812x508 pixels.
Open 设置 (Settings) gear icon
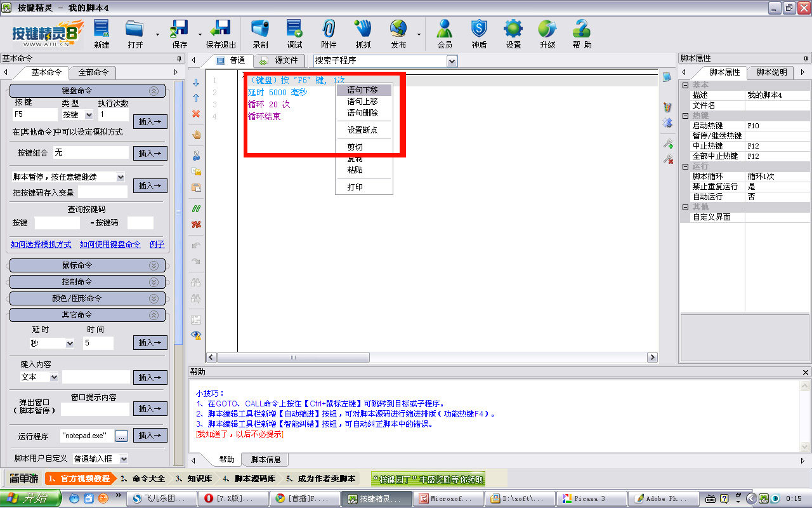pyautogui.click(x=513, y=29)
